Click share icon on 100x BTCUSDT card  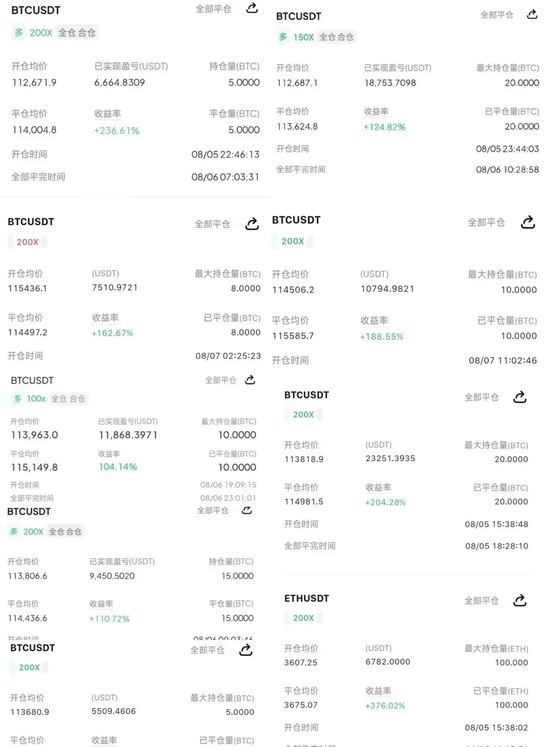[250, 380]
